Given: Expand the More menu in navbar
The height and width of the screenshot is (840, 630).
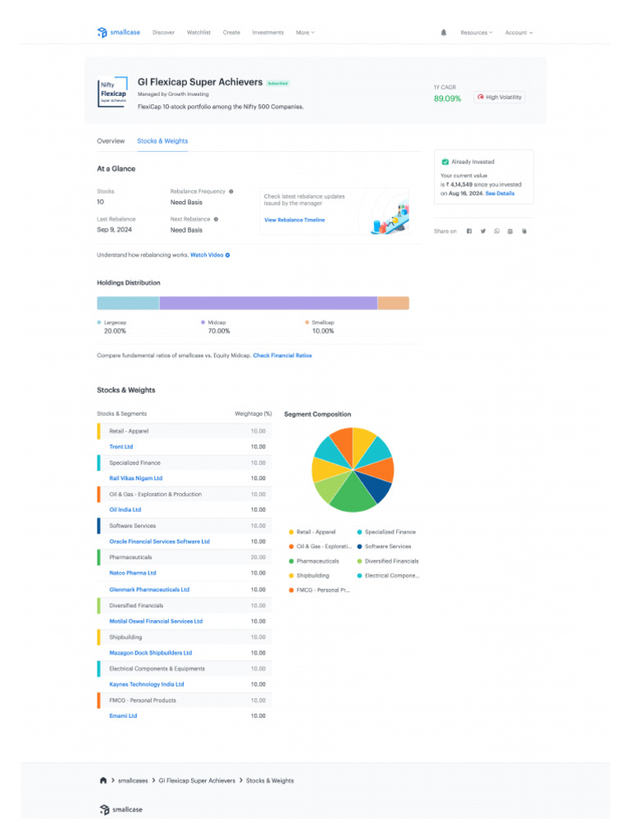Looking at the screenshot, I should click(304, 33).
